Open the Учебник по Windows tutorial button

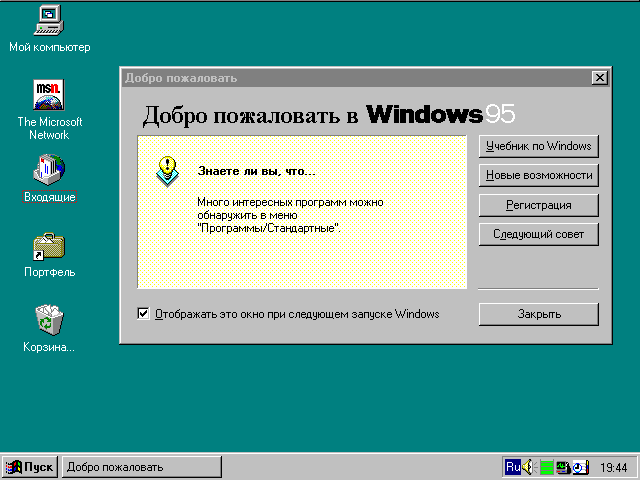[538, 146]
